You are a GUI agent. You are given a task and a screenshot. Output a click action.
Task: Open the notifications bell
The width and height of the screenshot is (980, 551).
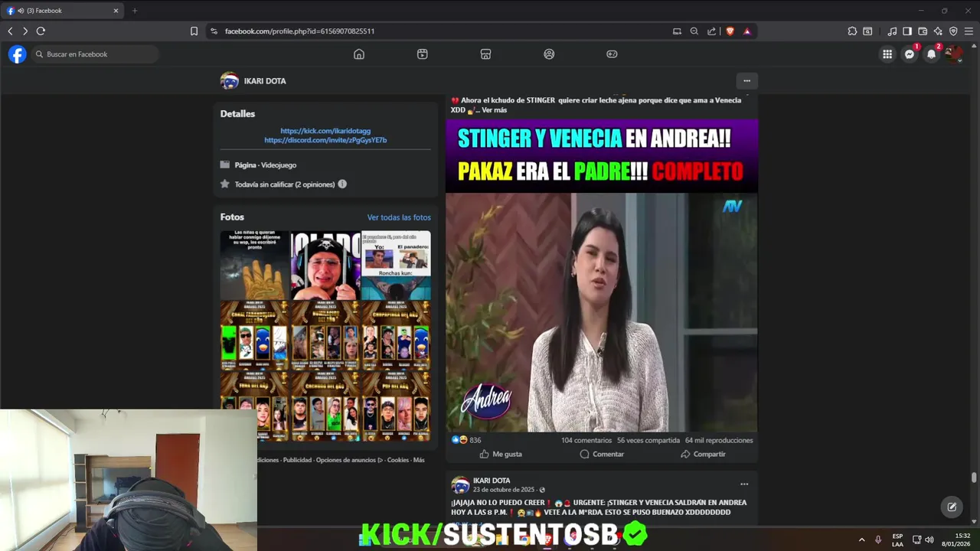(x=931, y=54)
